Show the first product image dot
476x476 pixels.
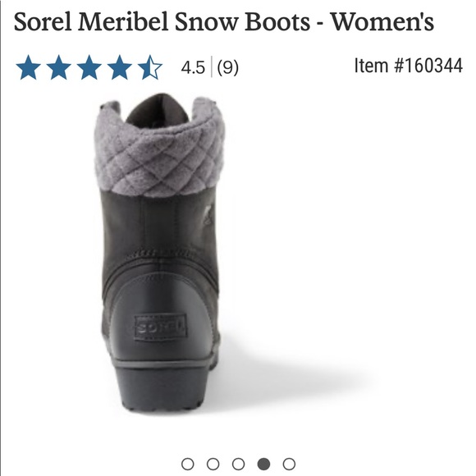[x=187, y=464]
